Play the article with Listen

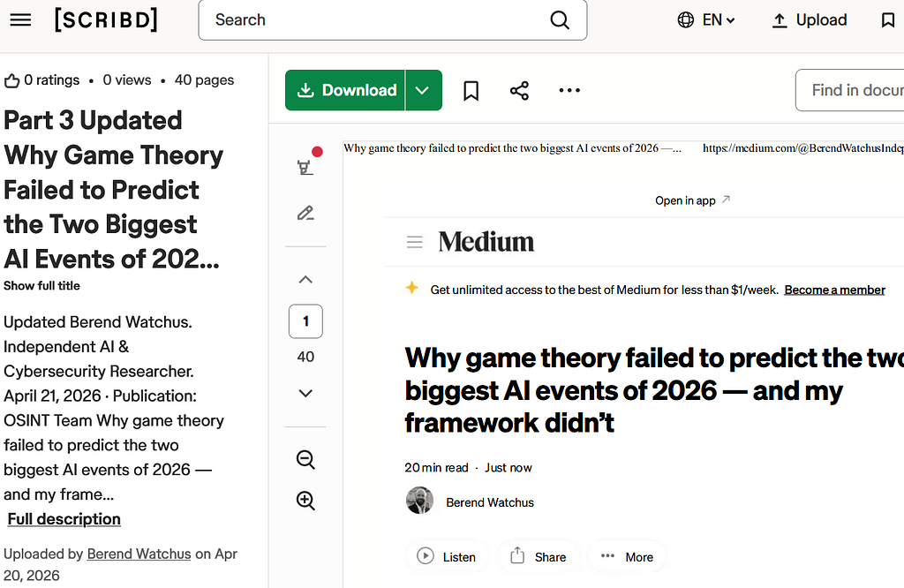click(447, 556)
